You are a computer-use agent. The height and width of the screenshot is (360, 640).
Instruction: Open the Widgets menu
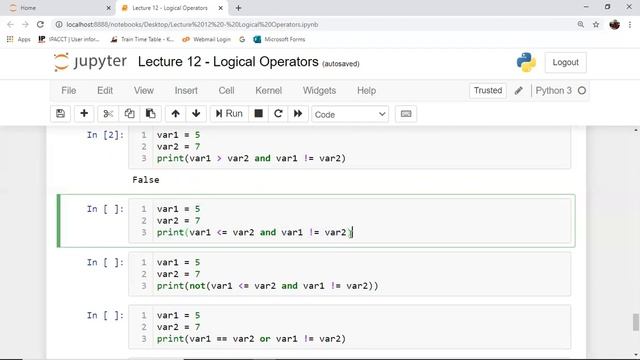[319, 91]
